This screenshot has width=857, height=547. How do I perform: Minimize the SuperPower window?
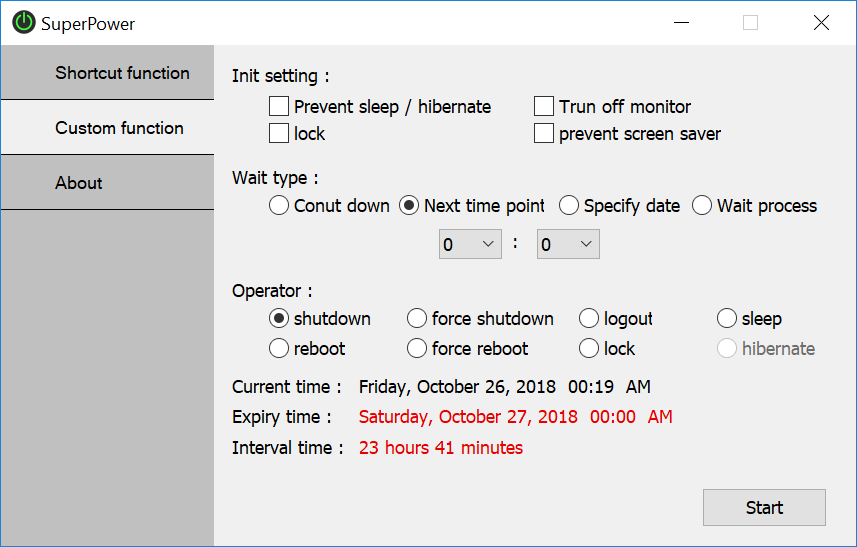681,23
